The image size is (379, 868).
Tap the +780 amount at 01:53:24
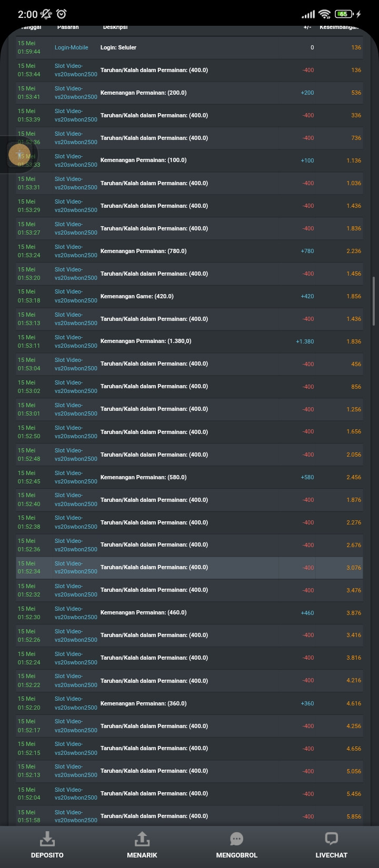point(307,251)
